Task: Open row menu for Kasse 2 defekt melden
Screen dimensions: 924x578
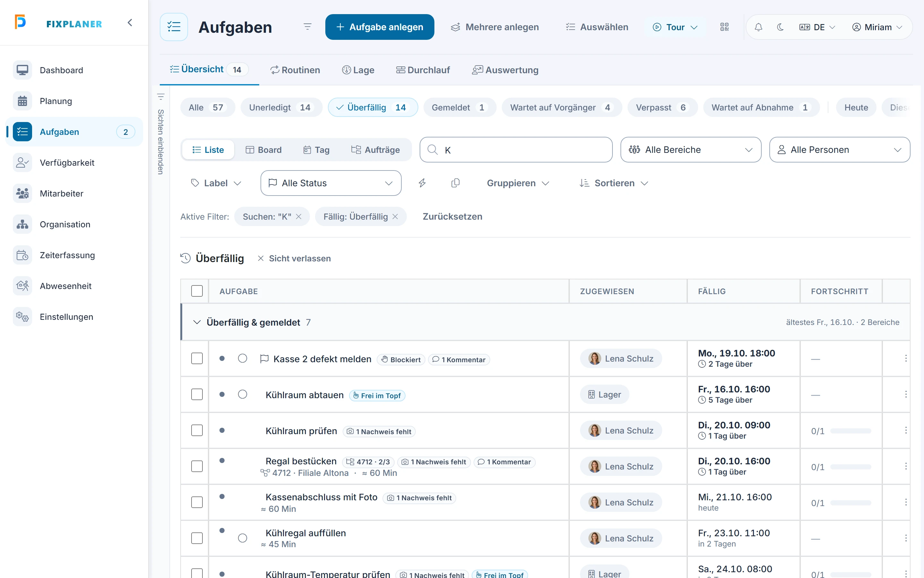Action: pos(906,359)
